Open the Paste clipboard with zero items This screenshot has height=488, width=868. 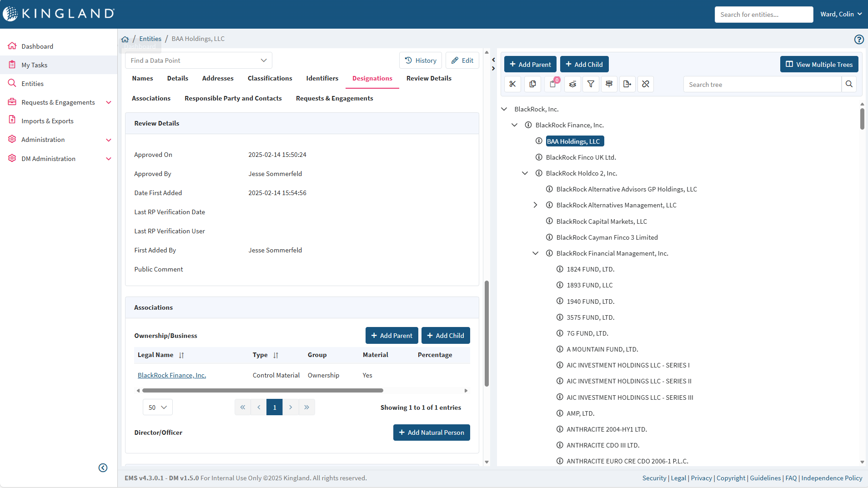tap(553, 84)
